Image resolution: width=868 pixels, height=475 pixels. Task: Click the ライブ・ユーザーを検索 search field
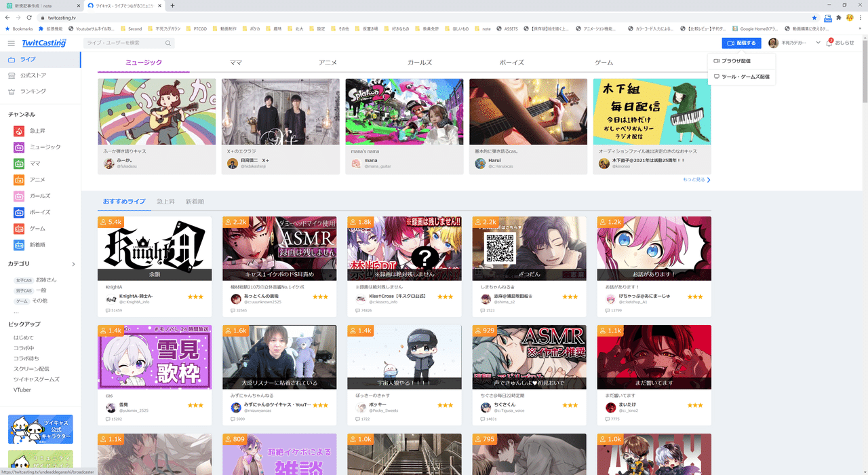click(129, 43)
